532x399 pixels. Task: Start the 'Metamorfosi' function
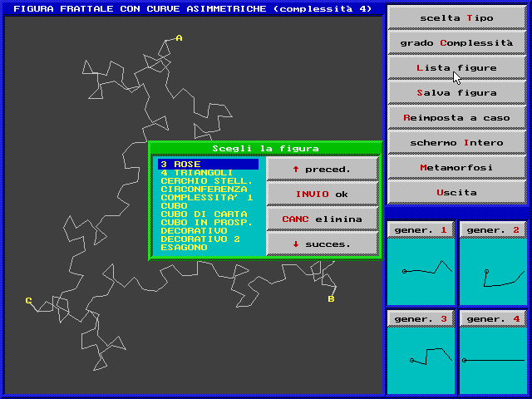456,167
